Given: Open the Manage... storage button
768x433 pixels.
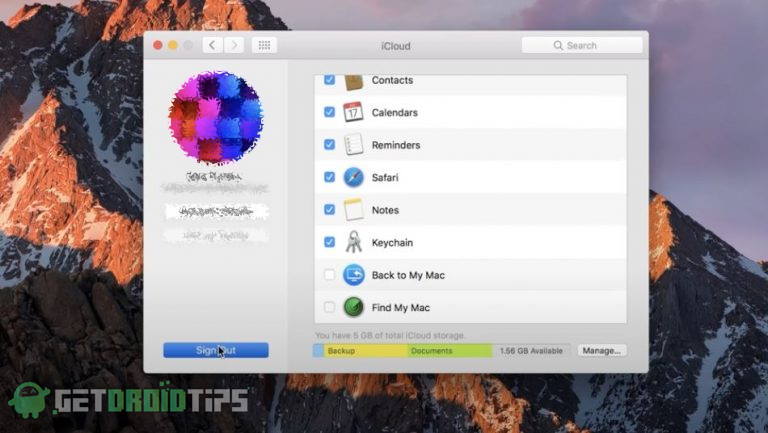Looking at the screenshot, I should 601,351.
